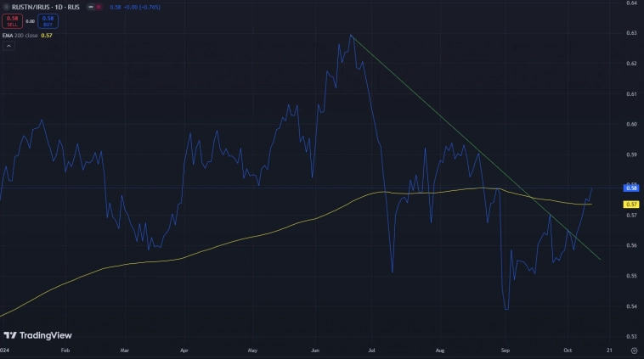This screenshot has height=359, width=644.
Task: Click the RUSTN/IRUS symbol icon
Action: coord(6,6)
